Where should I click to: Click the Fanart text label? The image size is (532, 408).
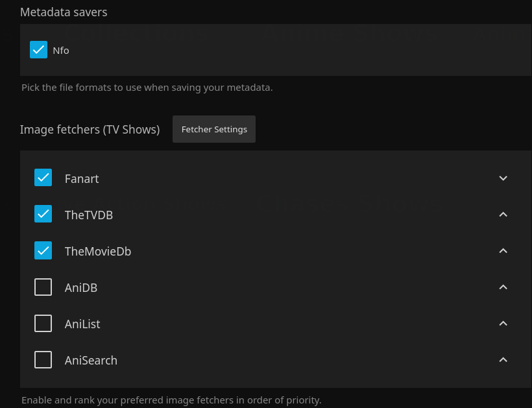82,179
